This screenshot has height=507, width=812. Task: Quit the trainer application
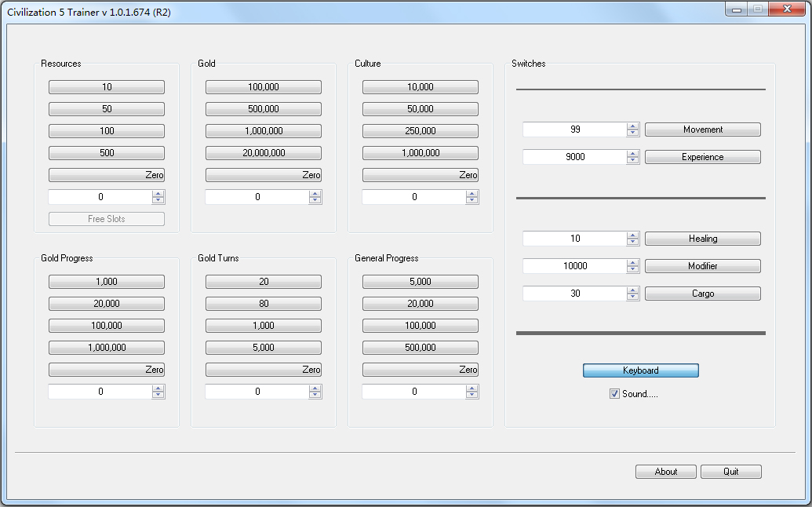(x=730, y=472)
